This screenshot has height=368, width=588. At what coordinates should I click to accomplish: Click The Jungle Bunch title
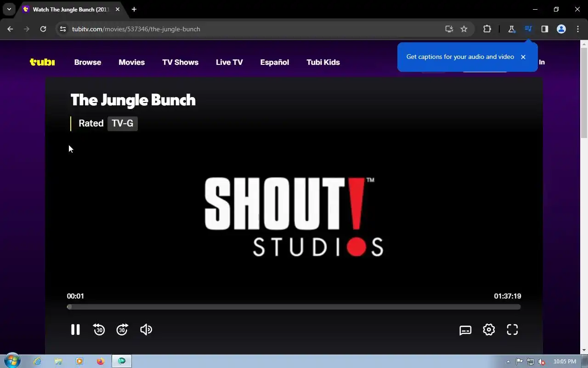point(133,100)
